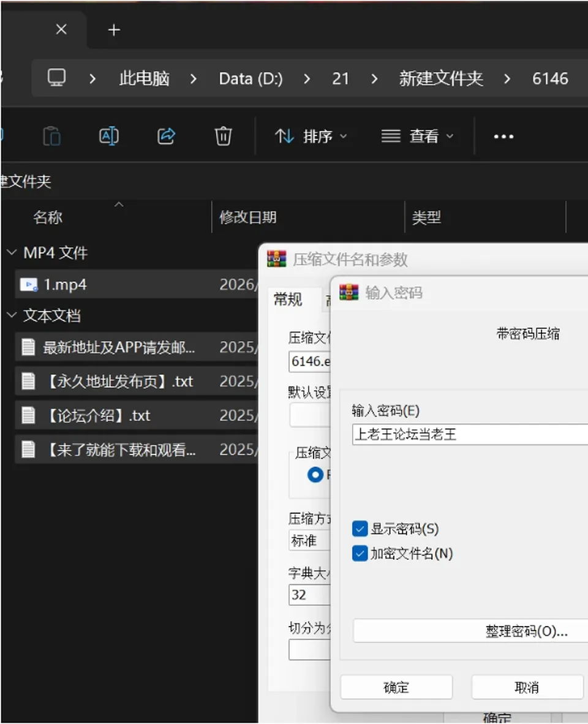Click the 【永久地址发布页】.txt document icon
Viewport: 588px width, 724px height.
pos(28,382)
